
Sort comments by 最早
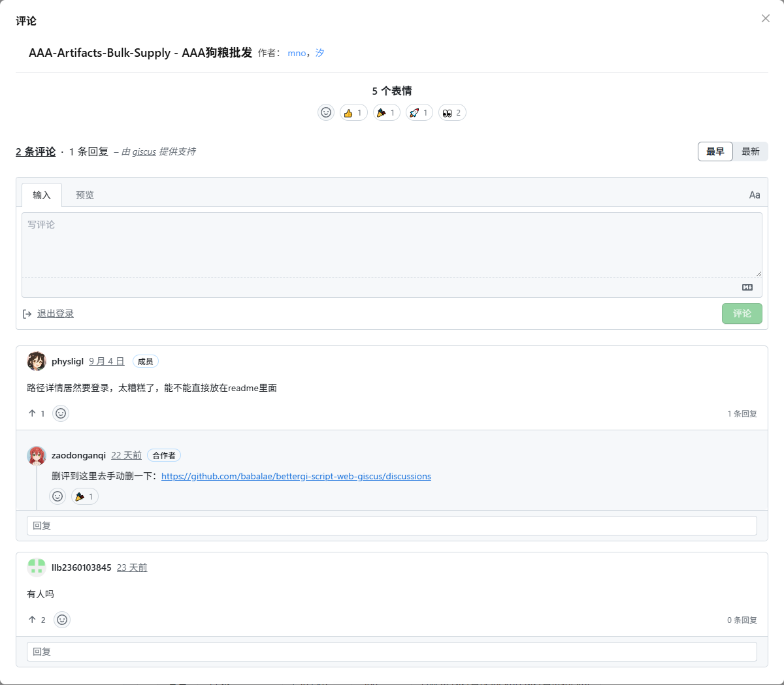pos(715,151)
